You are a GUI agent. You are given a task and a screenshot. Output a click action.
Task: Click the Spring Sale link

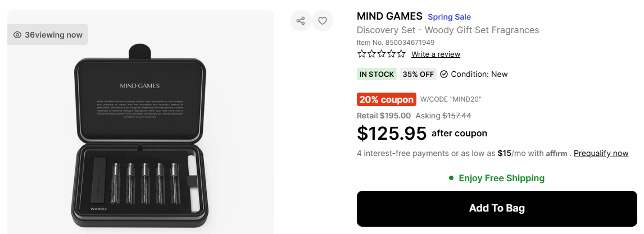pos(449,17)
